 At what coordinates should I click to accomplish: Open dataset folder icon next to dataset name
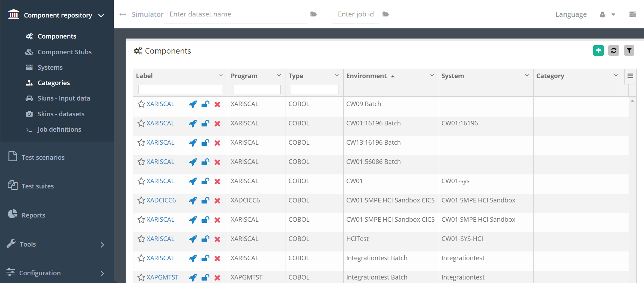[314, 14]
